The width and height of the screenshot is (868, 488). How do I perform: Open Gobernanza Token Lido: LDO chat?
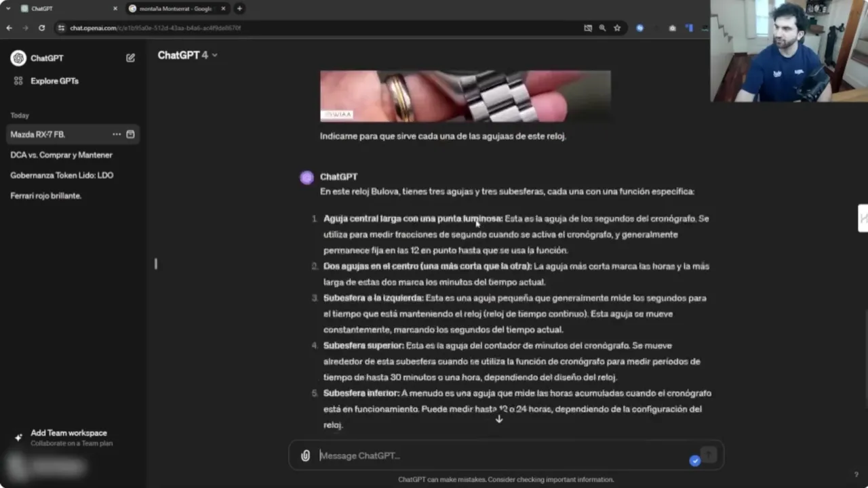click(x=62, y=175)
